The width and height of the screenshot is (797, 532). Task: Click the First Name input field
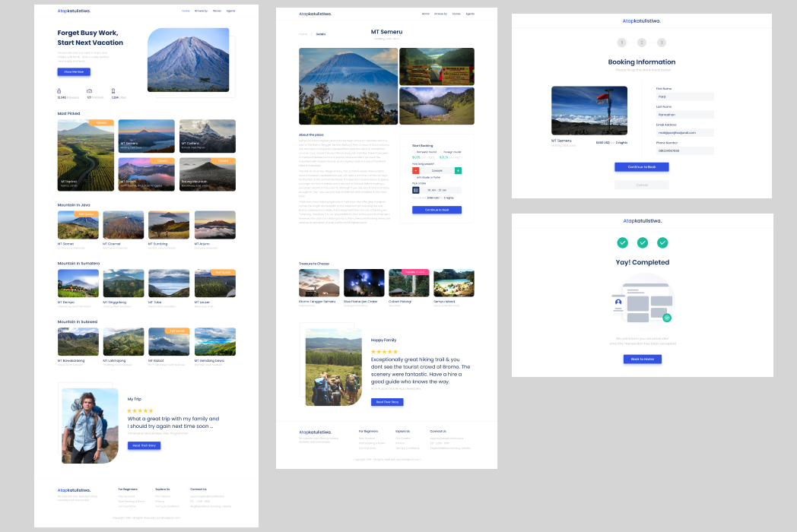point(684,97)
